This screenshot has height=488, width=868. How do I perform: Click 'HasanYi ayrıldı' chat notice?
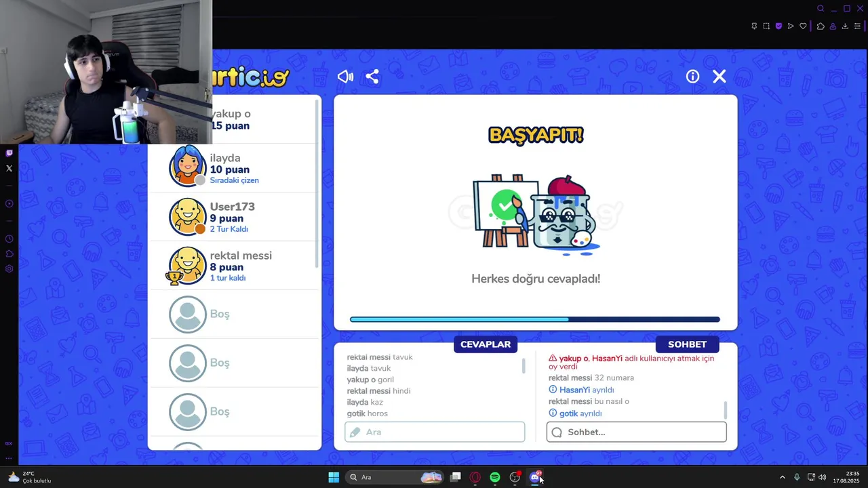(582, 390)
